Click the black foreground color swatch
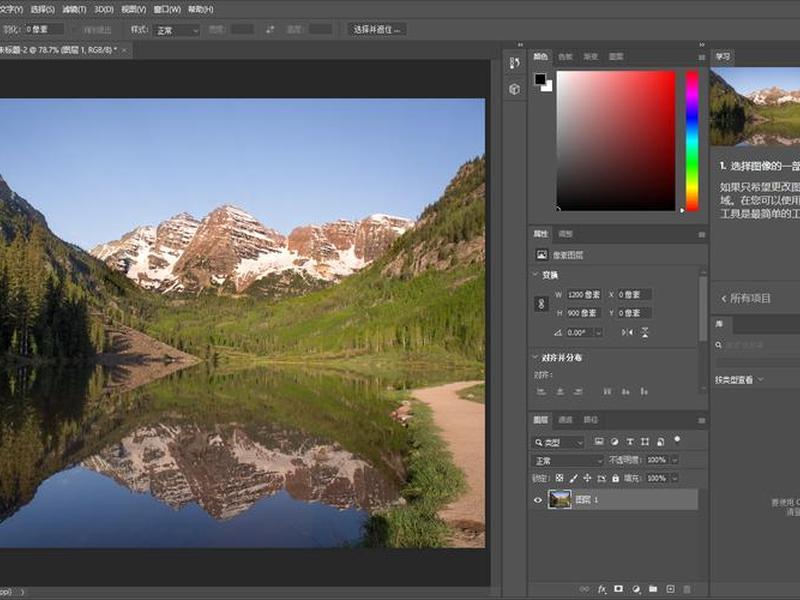The height and width of the screenshot is (600, 800). (540, 79)
